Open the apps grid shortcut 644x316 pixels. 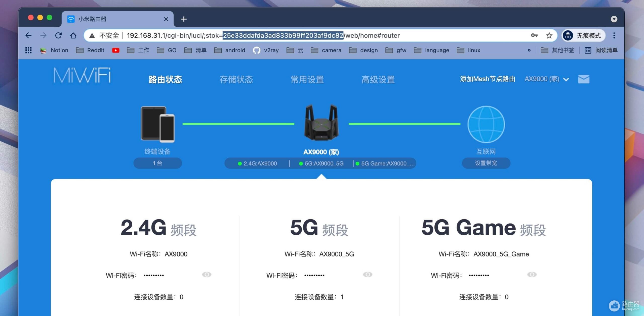click(x=28, y=50)
